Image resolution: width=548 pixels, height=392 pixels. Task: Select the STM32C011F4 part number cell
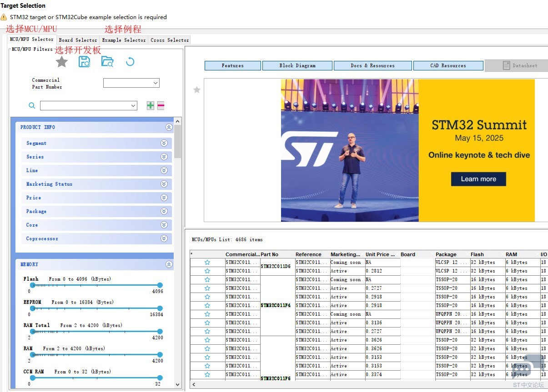tap(277, 306)
